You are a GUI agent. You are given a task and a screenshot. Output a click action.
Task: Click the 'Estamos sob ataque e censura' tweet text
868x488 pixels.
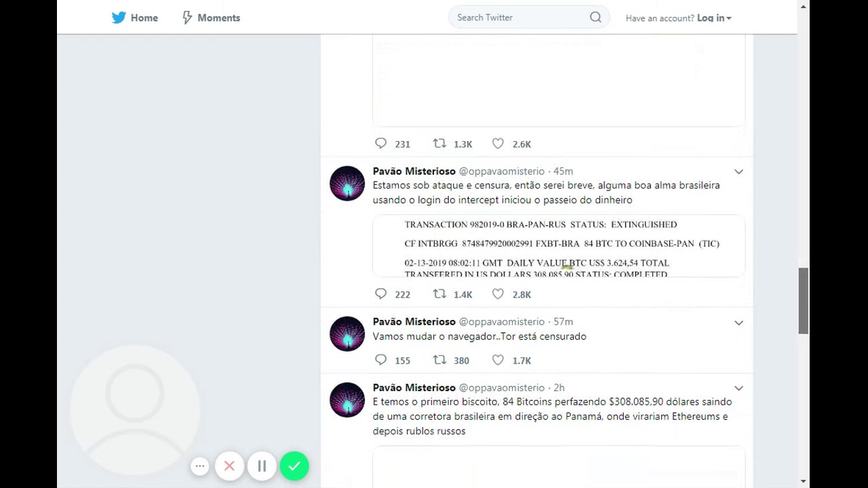click(x=547, y=192)
